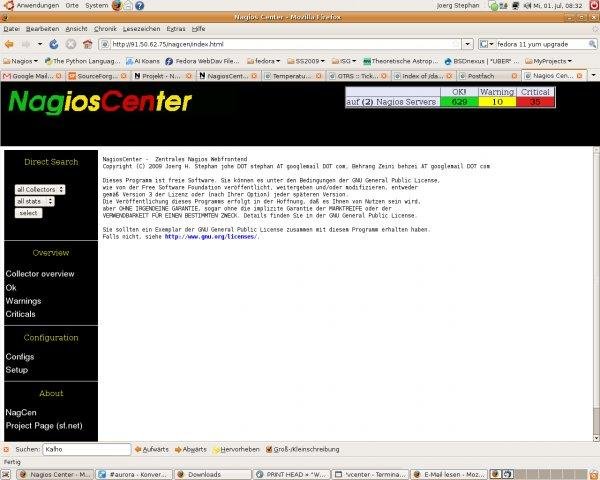This screenshot has height=480, width=600.
Task: Close the Google Mail tab
Action: pos(59,76)
